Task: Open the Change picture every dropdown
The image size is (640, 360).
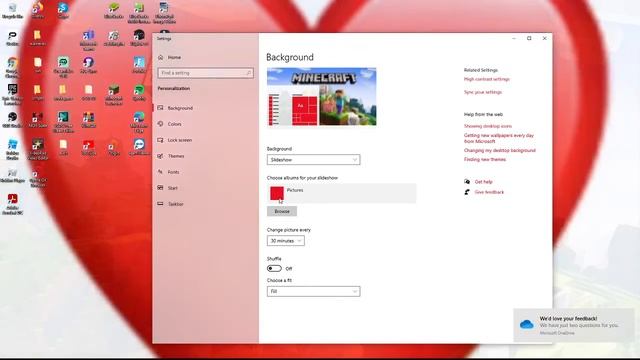Action: (286, 241)
